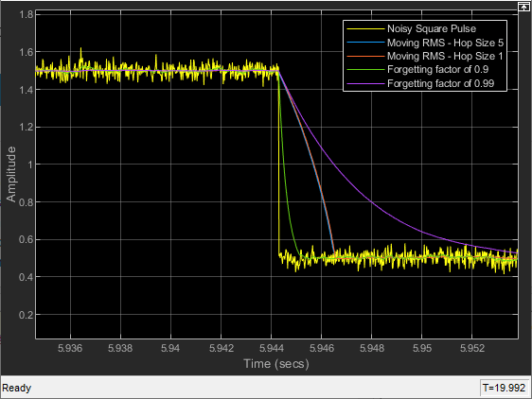Click the yellow line sample in the legend

click(365, 28)
